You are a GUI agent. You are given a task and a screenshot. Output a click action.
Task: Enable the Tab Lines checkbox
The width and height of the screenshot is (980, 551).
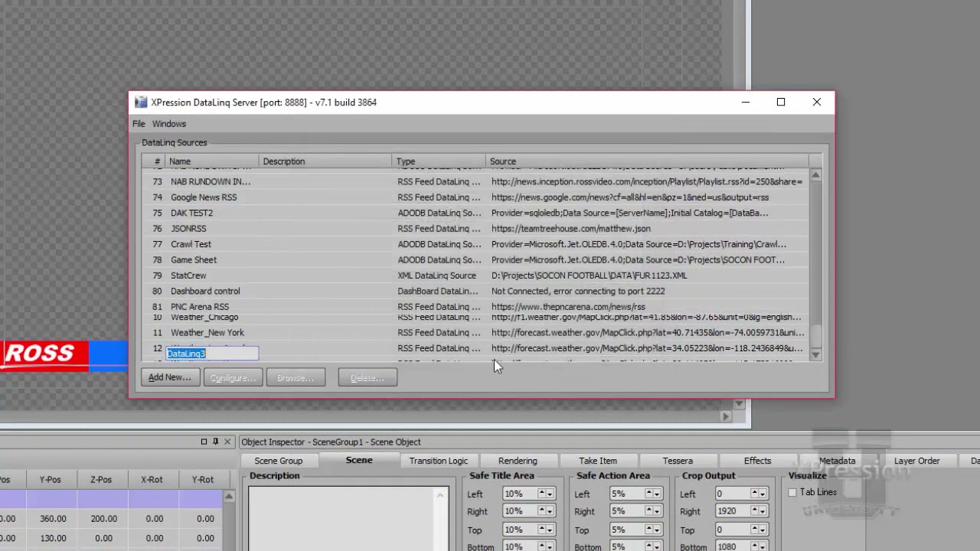click(x=792, y=492)
